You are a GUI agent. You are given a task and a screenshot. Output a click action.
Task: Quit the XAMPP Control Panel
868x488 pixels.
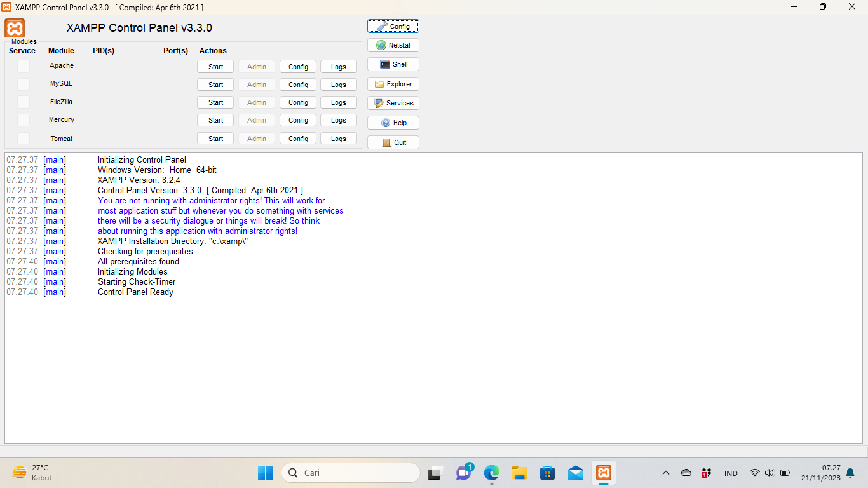click(x=393, y=142)
